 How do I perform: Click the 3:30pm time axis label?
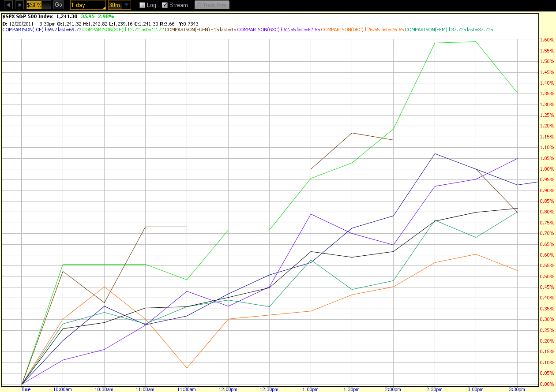click(517, 389)
